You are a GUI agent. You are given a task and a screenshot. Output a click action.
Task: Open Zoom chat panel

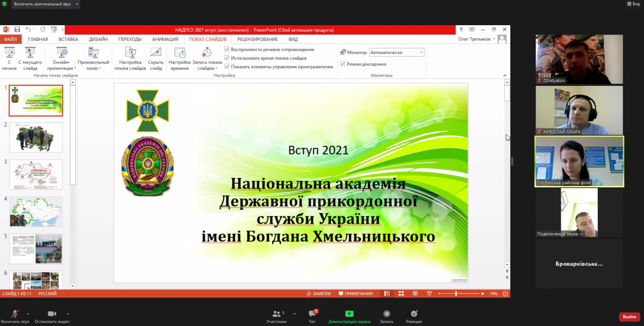(x=312, y=314)
